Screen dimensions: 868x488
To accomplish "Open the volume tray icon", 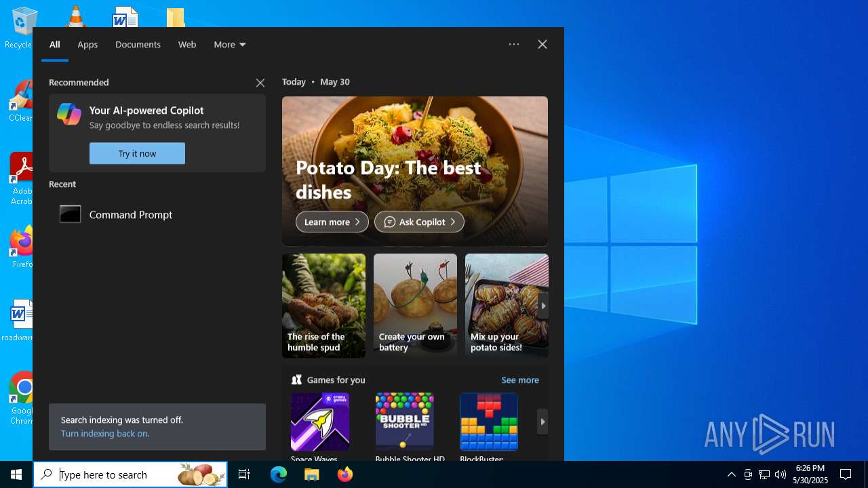I will (781, 474).
